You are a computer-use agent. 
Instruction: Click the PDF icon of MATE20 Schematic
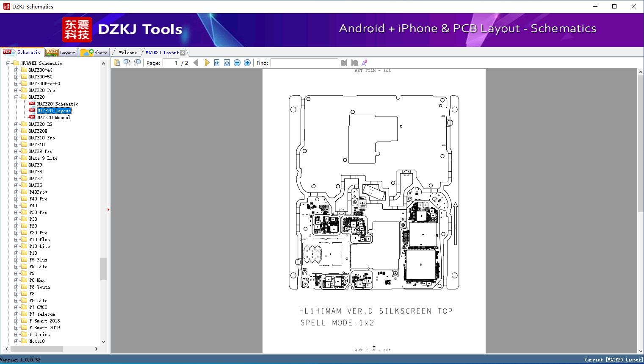32,103
